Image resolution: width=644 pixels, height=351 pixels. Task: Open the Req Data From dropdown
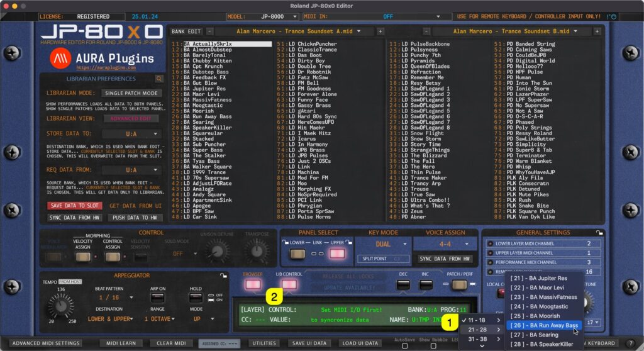pos(131,170)
